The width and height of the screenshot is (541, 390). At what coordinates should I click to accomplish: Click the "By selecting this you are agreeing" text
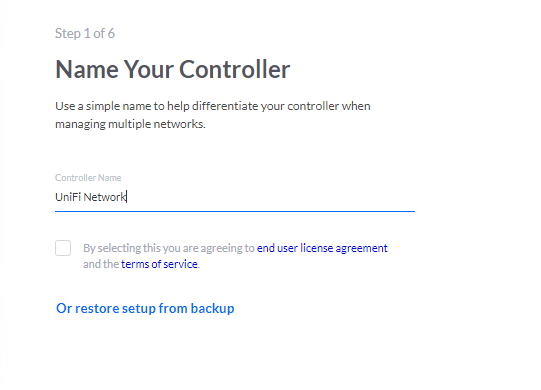pyautogui.click(x=169, y=248)
